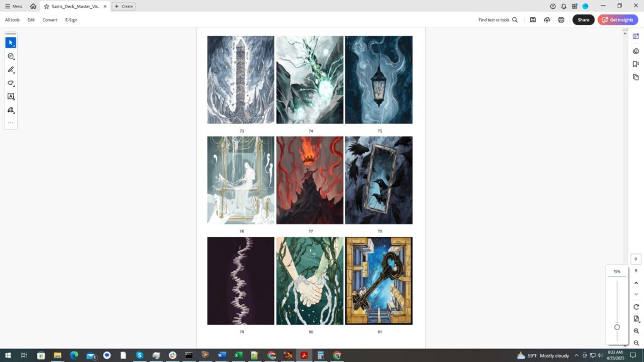The image size is (644, 362).
Task: Expand more tools via the three dots
Action: pyautogui.click(x=11, y=123)
